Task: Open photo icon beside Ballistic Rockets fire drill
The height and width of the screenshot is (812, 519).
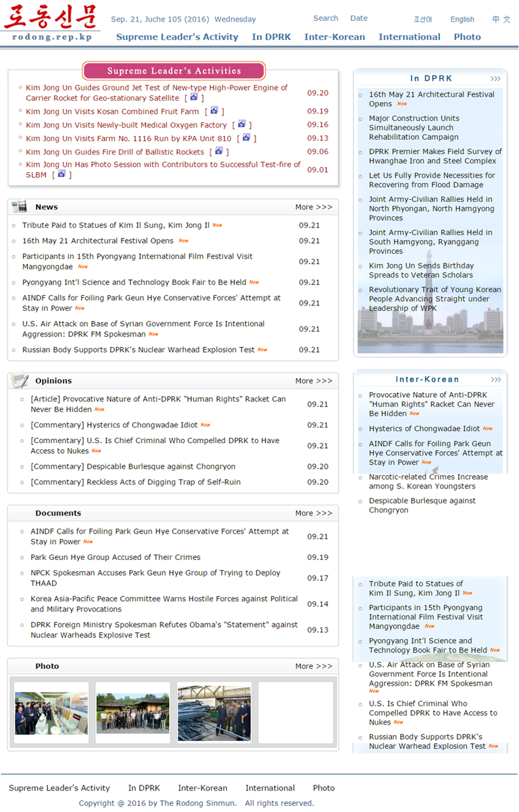Action: pyautogui.click(x=219, y=151)
